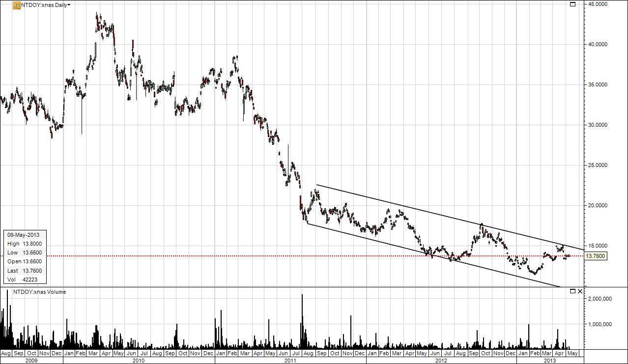Viewport: 628px width, 364px height.
Task: Click the 45.0000 price axis label
Action: click(x=598, y=4)
